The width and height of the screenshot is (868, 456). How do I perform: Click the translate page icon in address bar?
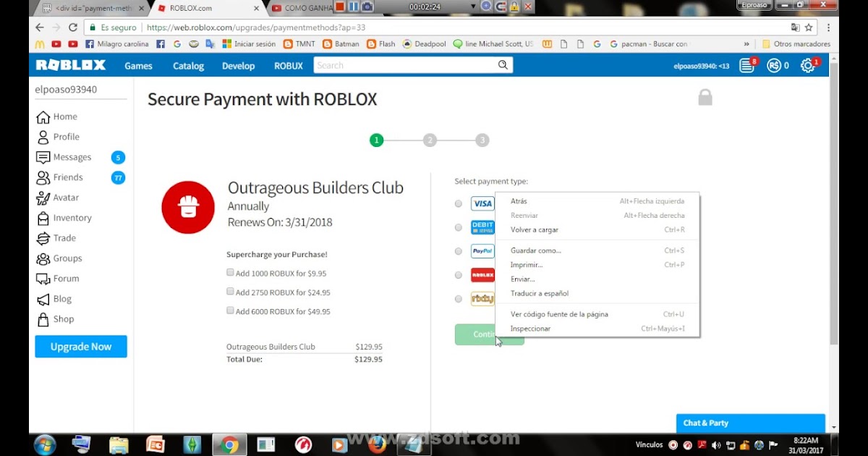pyautogui.click(x=796, y=28)
